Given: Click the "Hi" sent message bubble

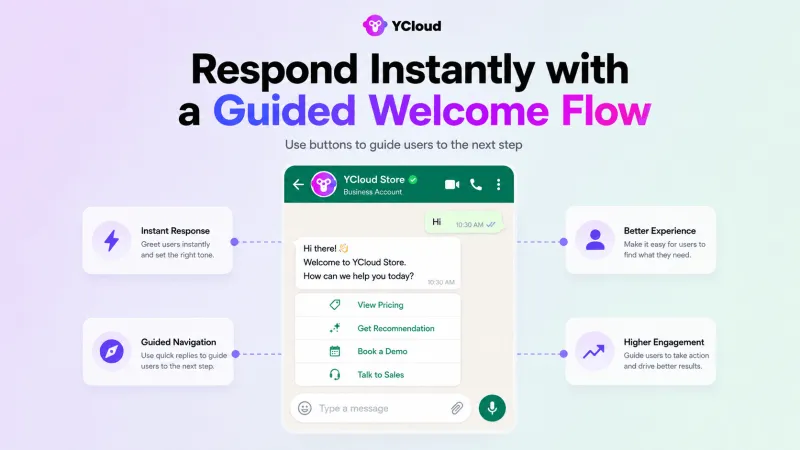Looking at the screenshot, I should click(464, 223).
